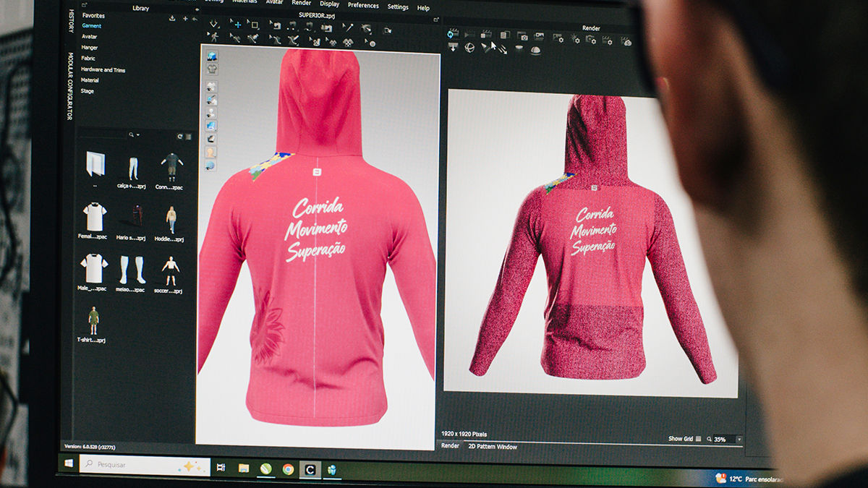Open the Render menu
This screenshot has width=868, height=488.
(302, 3)
